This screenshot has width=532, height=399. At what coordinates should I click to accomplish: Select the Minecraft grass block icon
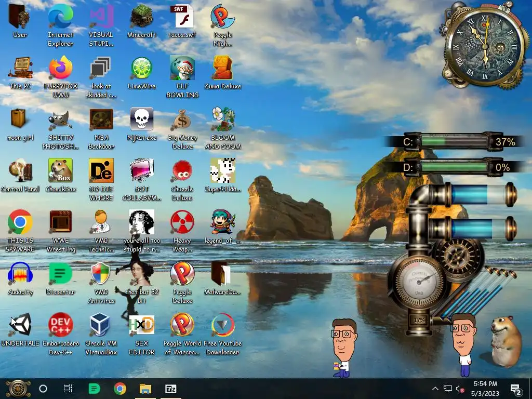[x=141, y=17]
